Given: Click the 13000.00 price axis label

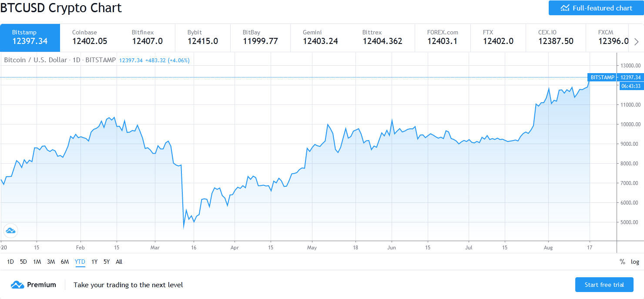Looking at the screenshot, I should pos(631,66).
